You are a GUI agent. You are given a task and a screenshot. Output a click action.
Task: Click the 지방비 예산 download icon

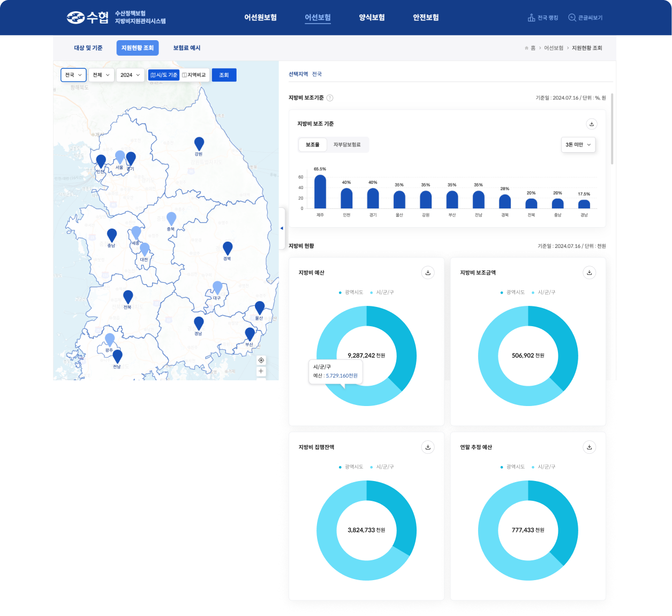point(428,273)
